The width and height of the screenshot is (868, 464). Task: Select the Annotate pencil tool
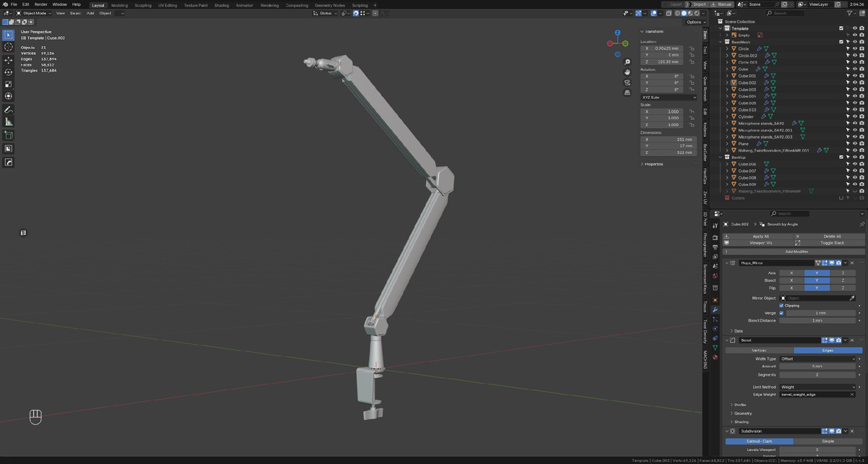tap(8, 110)
